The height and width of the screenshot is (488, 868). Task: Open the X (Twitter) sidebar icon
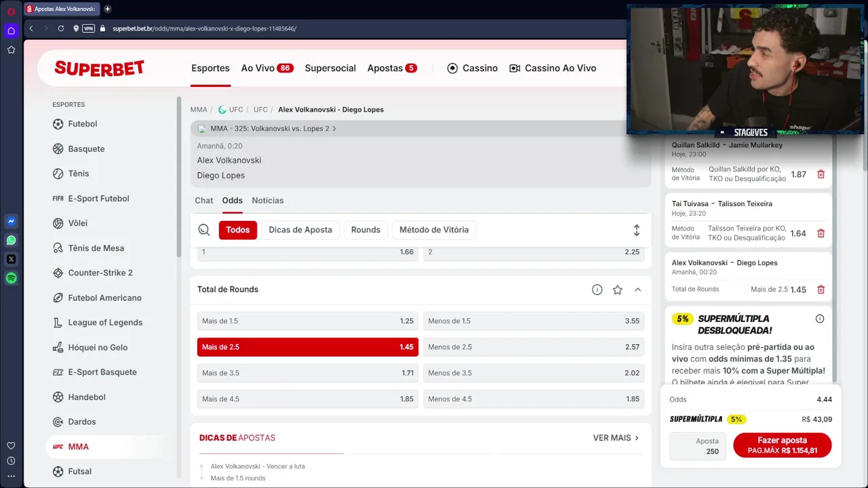click(x=11, y=259)
